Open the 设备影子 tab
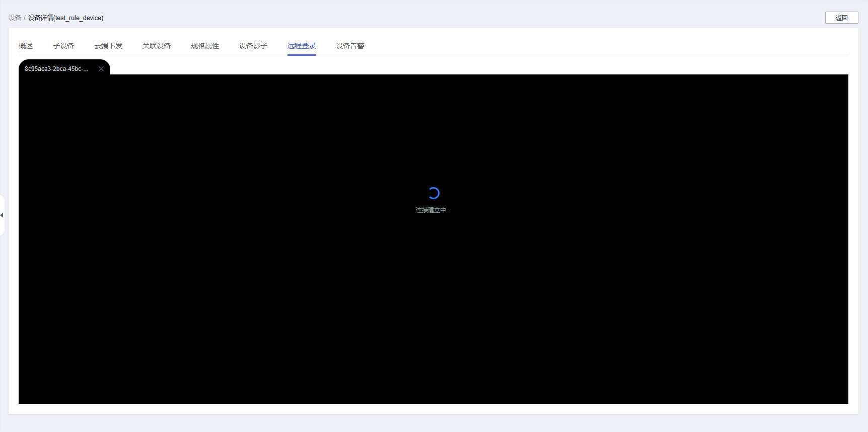This screenshot has height=432, width=868. pyautogui.click(x=253, y=46)
